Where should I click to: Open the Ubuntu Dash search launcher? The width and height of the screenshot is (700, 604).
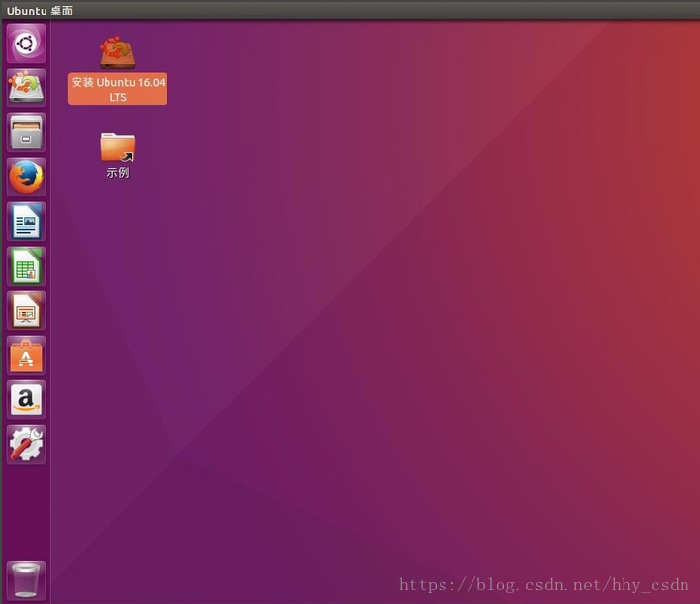(x=26, y=44)
